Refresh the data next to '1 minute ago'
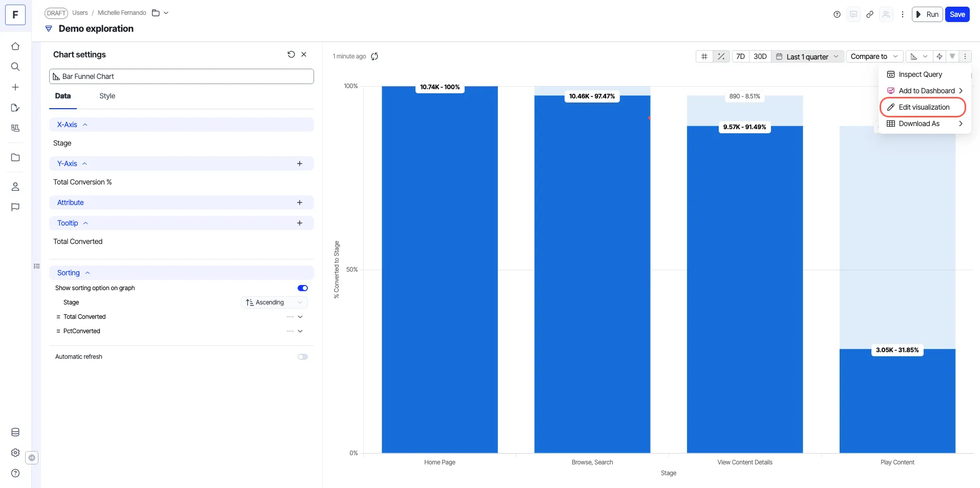The image size is (980, 488). point(374,56)
